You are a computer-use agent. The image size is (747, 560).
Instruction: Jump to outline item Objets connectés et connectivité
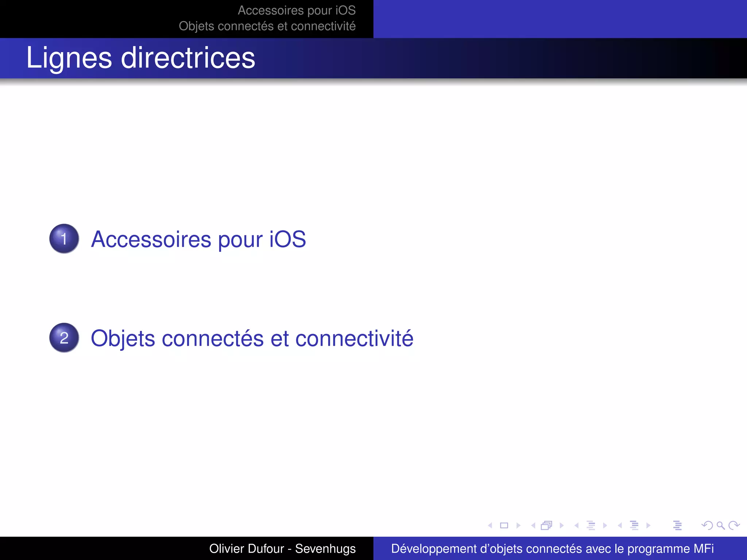(x=252, y=338)
